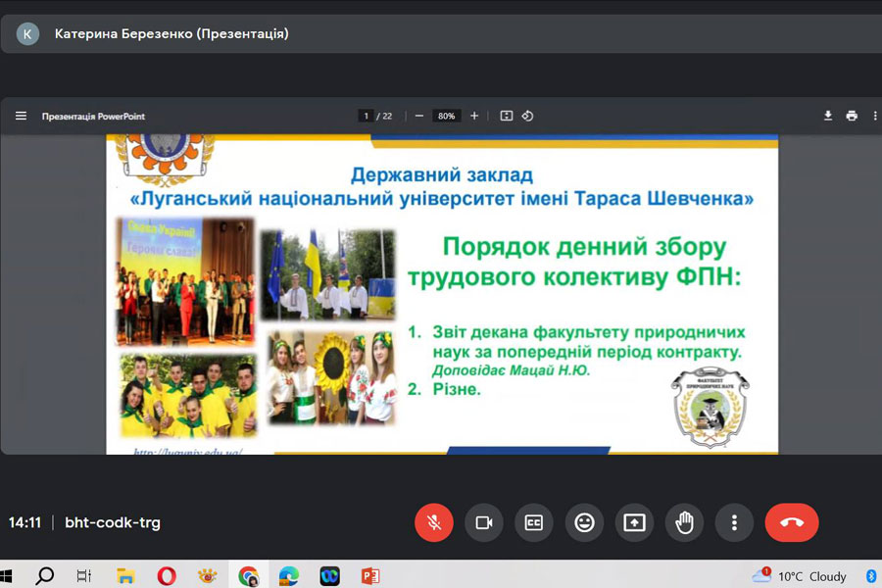Open the emoji reactions button
Screen dimensions: 882x588
584,522
